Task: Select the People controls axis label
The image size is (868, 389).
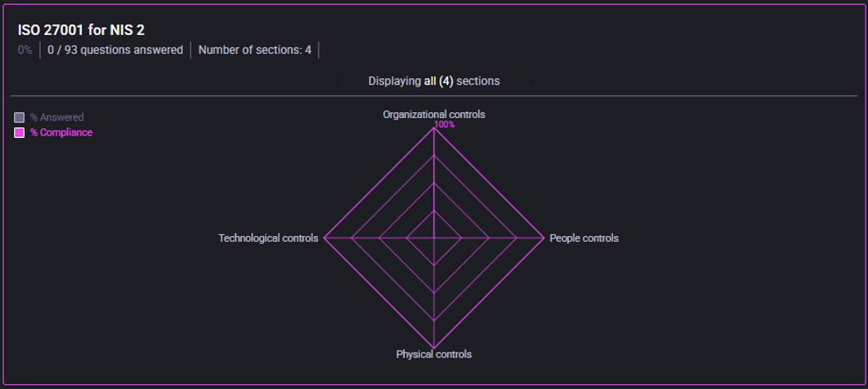Action: pyautogui.click(x=584, y=239)
